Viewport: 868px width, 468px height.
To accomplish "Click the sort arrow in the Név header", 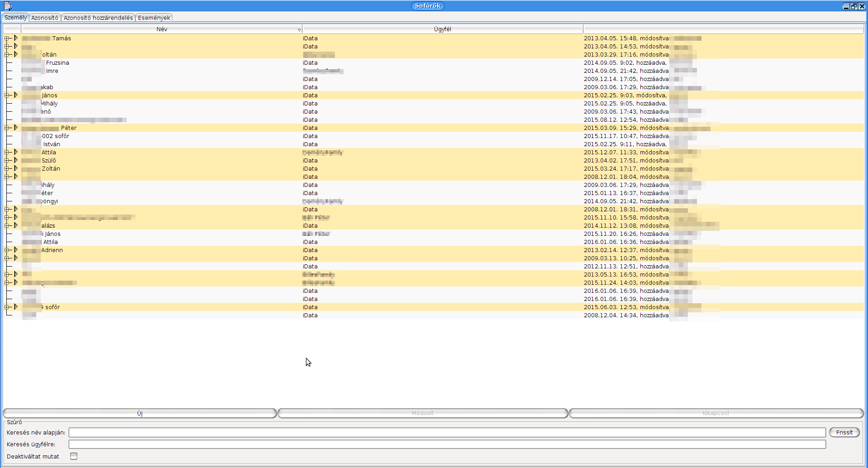I will click(299, 30).
